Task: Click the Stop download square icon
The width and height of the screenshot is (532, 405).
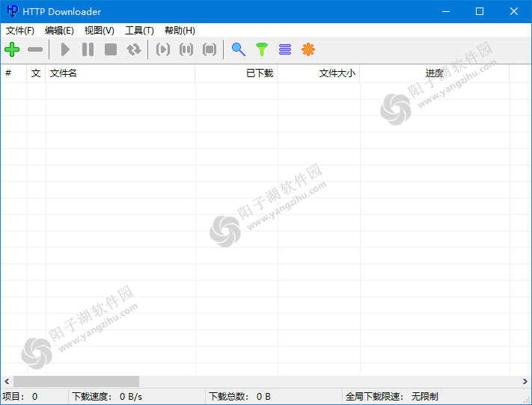Action: [111, 49]
